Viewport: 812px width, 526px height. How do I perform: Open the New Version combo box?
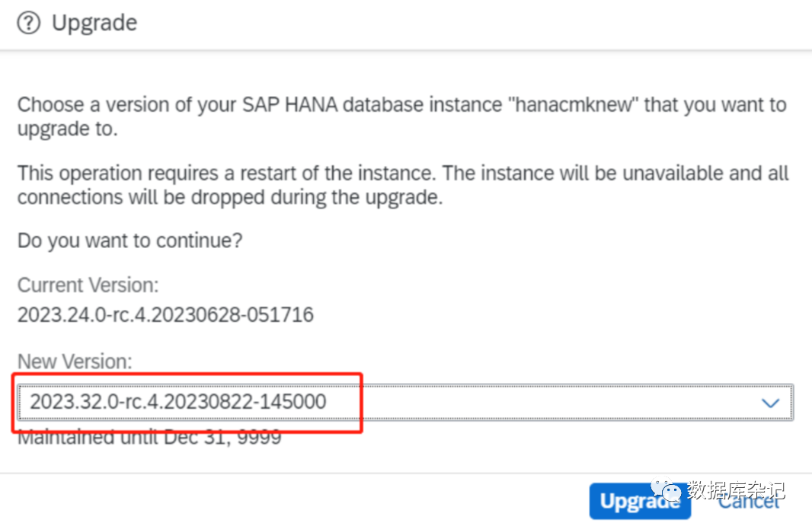[x=405, y=402]
